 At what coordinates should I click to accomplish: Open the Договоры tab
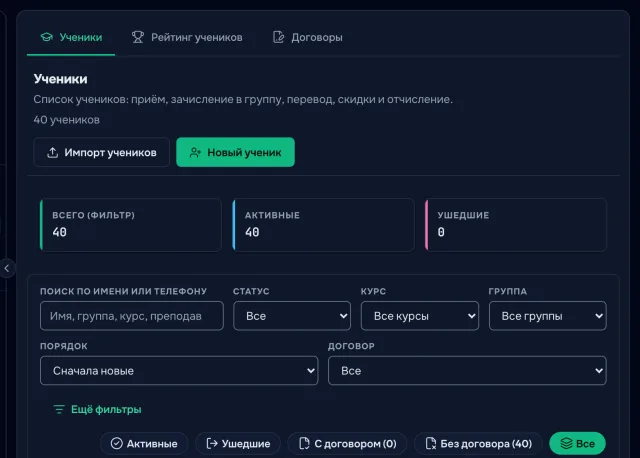pyautogui.click(x=308, y=38)
